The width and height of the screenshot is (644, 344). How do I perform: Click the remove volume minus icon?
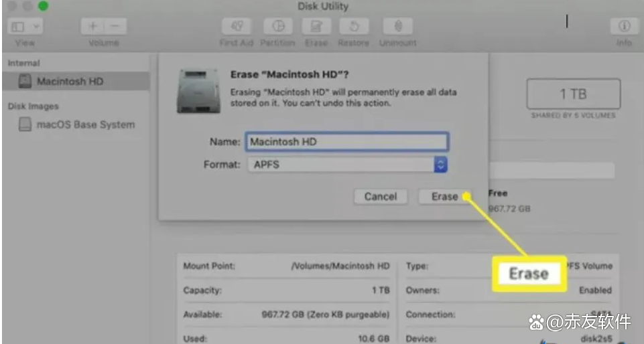pyautogui.click(x=114, y=27)
